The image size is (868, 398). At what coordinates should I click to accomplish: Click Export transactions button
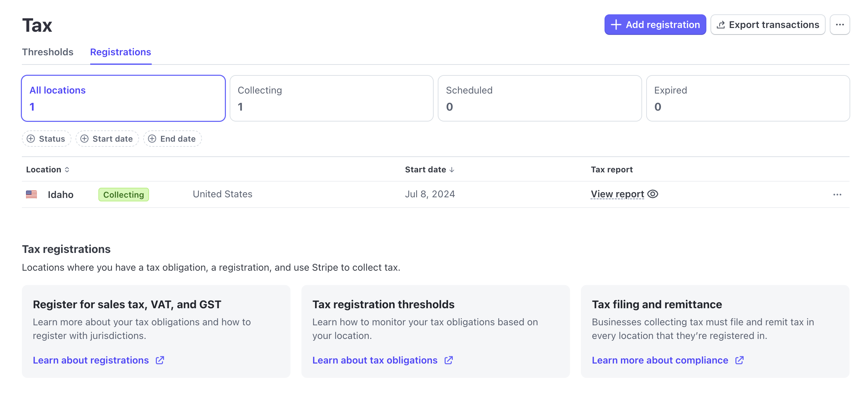coord(768,25)
